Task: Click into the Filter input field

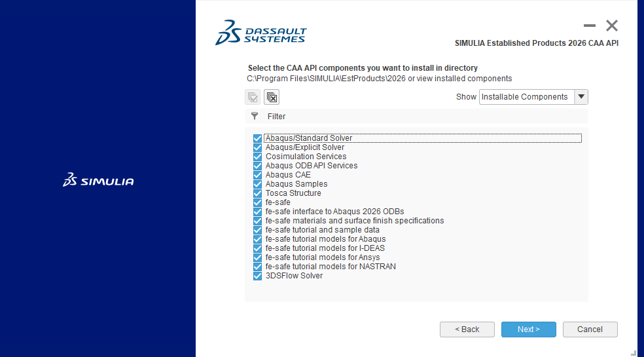Action: coord(419,116)
